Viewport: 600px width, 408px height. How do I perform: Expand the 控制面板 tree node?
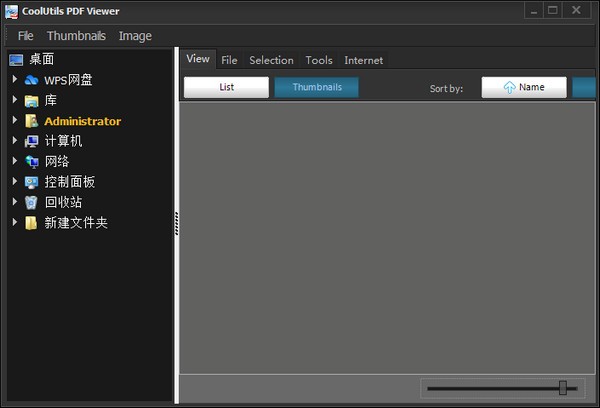tap(15, 181)
